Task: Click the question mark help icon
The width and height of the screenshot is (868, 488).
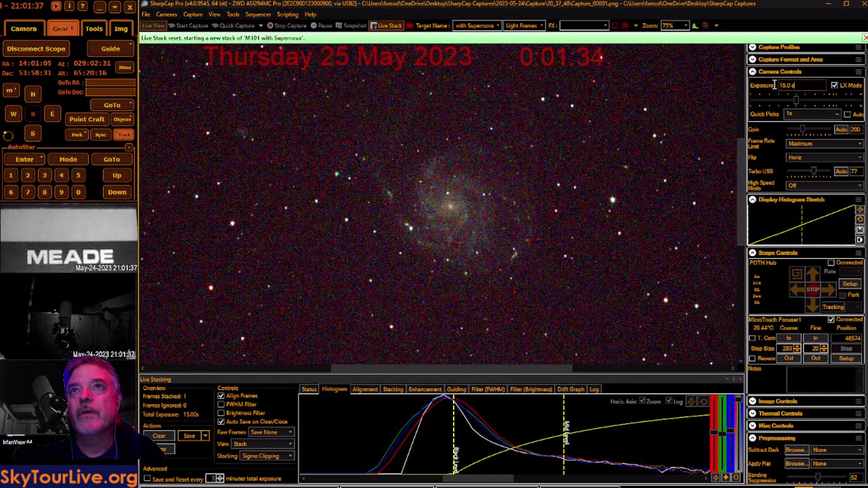Action: [x=83, y=6]
